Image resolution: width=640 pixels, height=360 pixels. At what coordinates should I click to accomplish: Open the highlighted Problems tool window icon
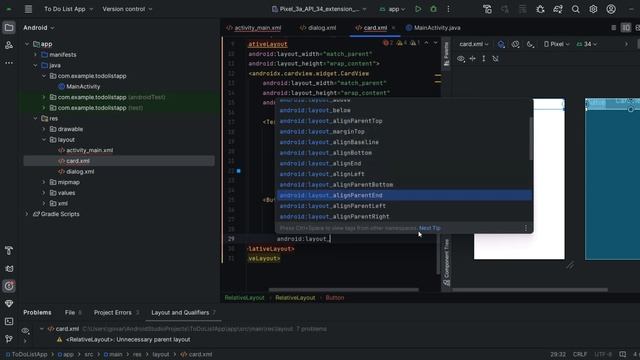click(x=9, y=286)
